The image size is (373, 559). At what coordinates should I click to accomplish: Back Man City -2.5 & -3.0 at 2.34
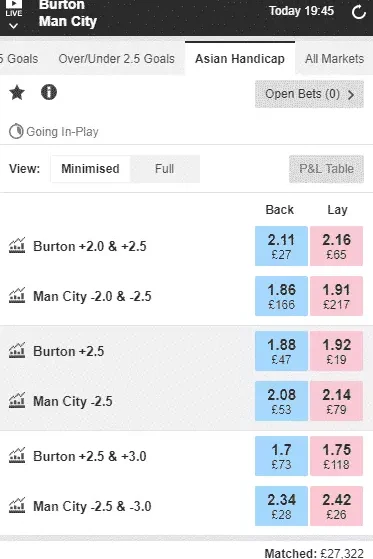point(281,506)
